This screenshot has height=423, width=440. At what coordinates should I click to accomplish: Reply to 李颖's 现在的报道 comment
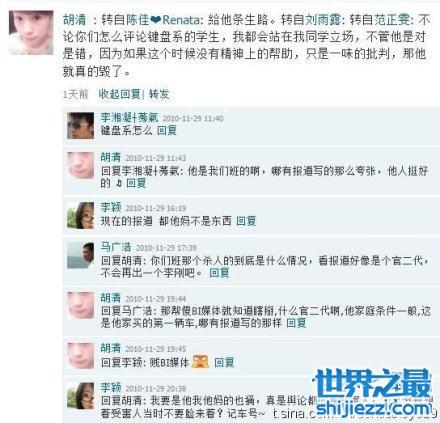tap(246, 221)
